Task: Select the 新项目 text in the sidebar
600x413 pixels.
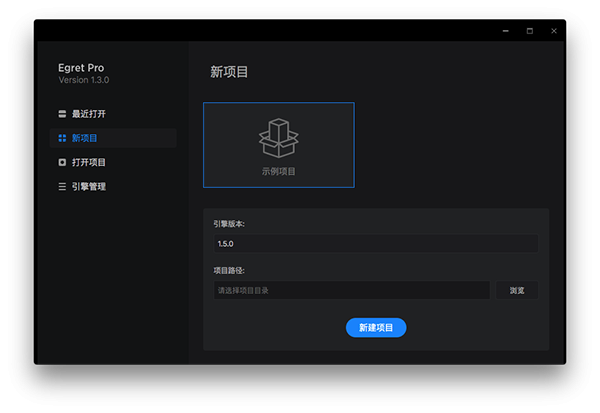Action: (x=84, y=138)
